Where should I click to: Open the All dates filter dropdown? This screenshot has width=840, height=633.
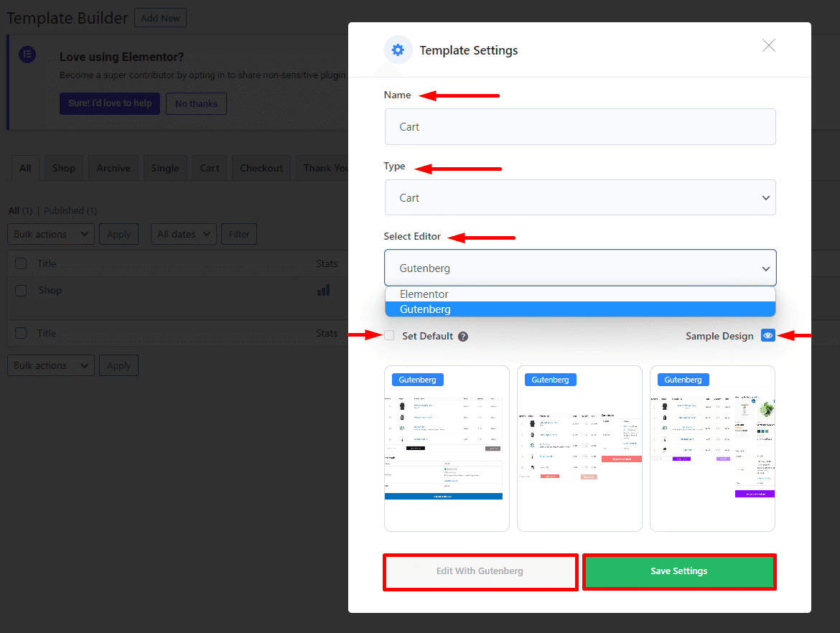[x=183, y=234]
